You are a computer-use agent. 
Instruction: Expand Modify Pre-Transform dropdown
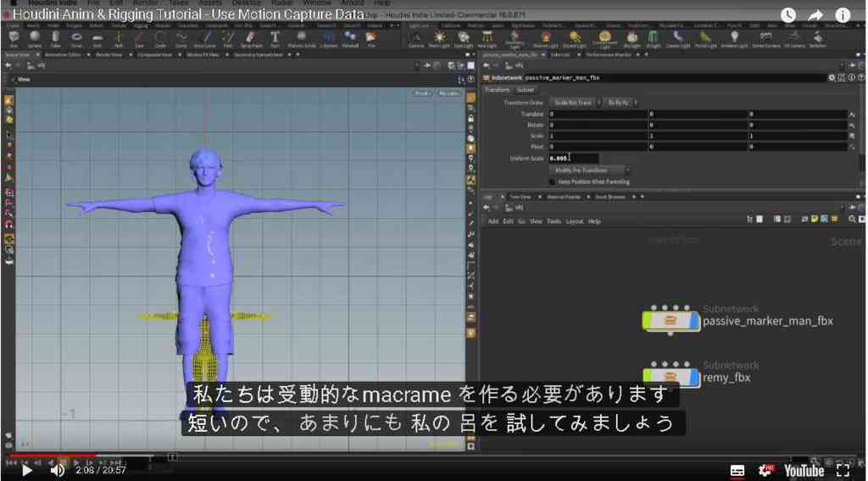(589, 171)
